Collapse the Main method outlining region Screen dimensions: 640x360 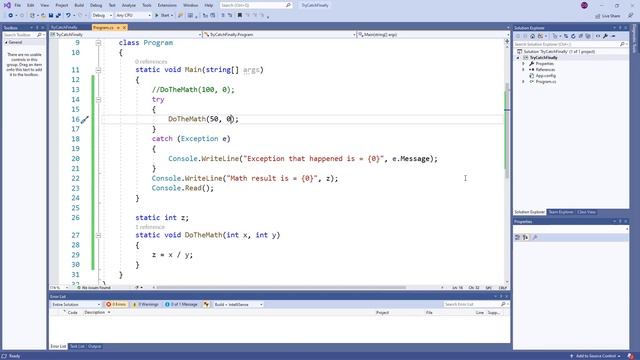coord(98,70)
